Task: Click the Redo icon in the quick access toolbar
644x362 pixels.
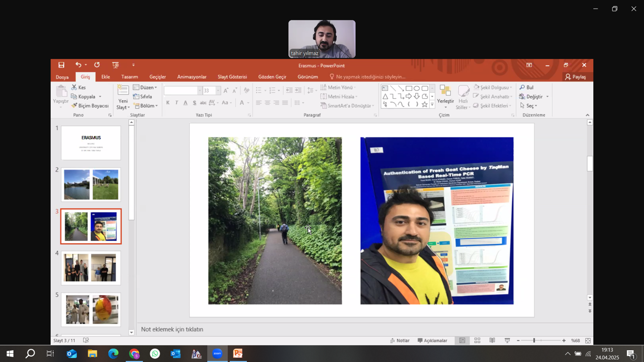Action: pyautogui.click(x=97, y=65)
